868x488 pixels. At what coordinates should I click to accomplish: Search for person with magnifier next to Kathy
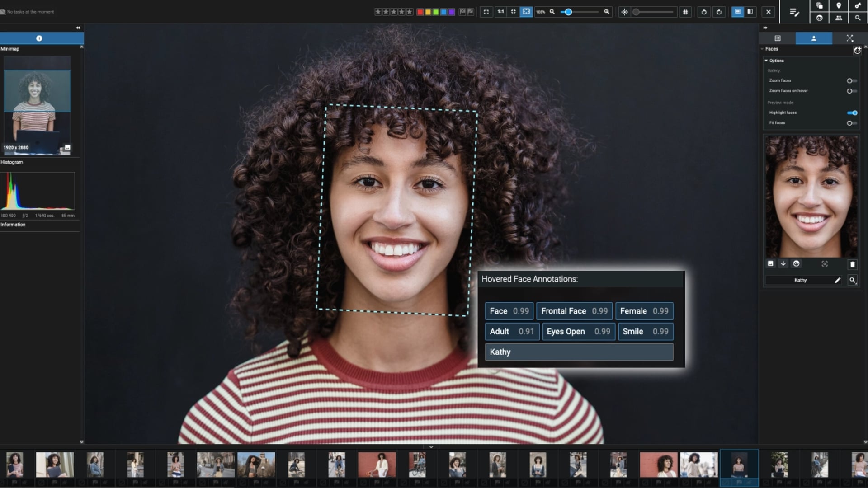853,280
